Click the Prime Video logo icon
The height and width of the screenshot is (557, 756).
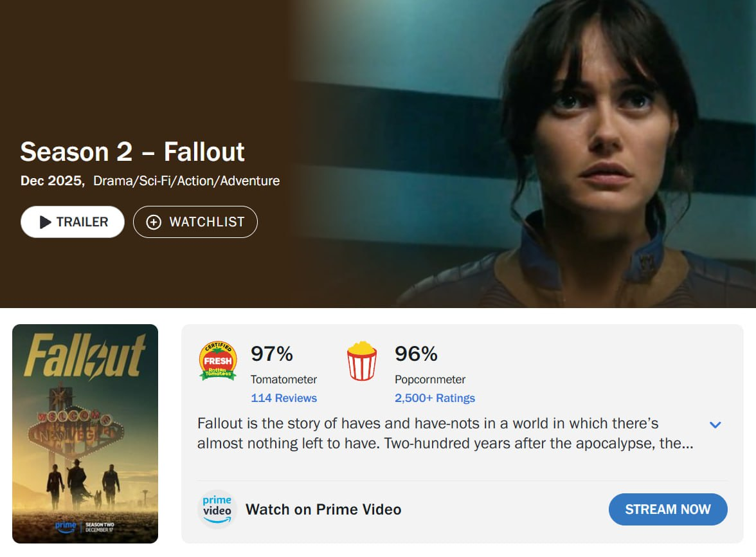coord(217,509)
